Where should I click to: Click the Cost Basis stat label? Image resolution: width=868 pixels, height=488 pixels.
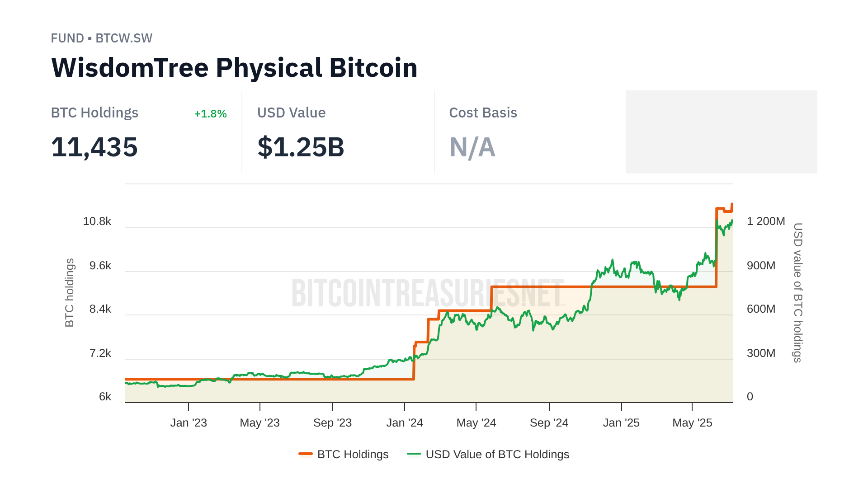tap(483, 113)
